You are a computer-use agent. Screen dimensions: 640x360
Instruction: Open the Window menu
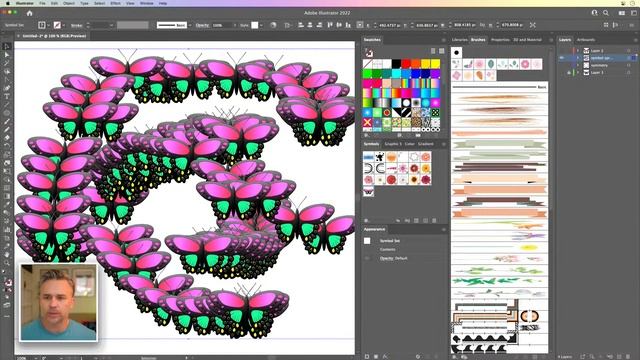[147, 3]
